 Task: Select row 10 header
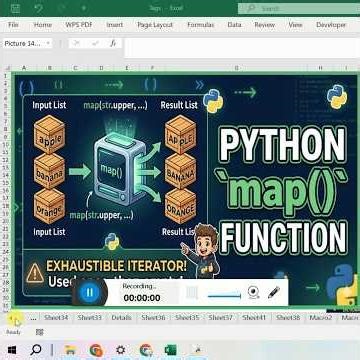(x=6, y=144)
